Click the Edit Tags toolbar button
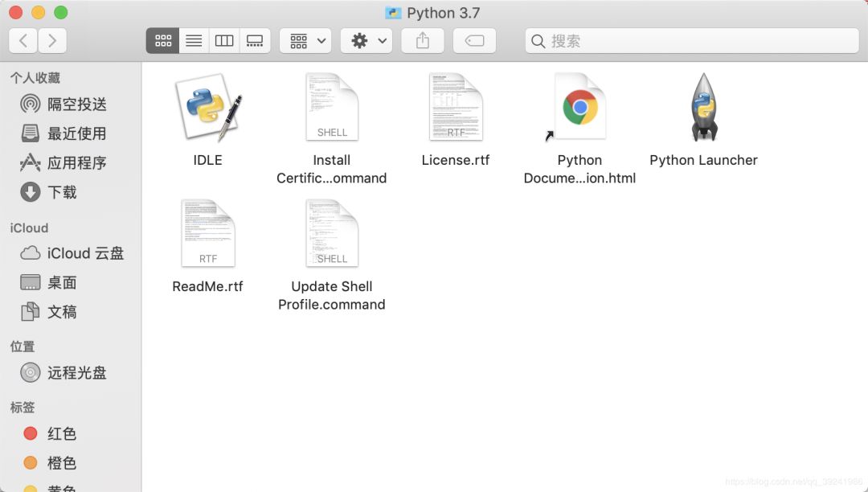This screenshot has height=492, width=868. pyautogui.click(x=474, y=40)
